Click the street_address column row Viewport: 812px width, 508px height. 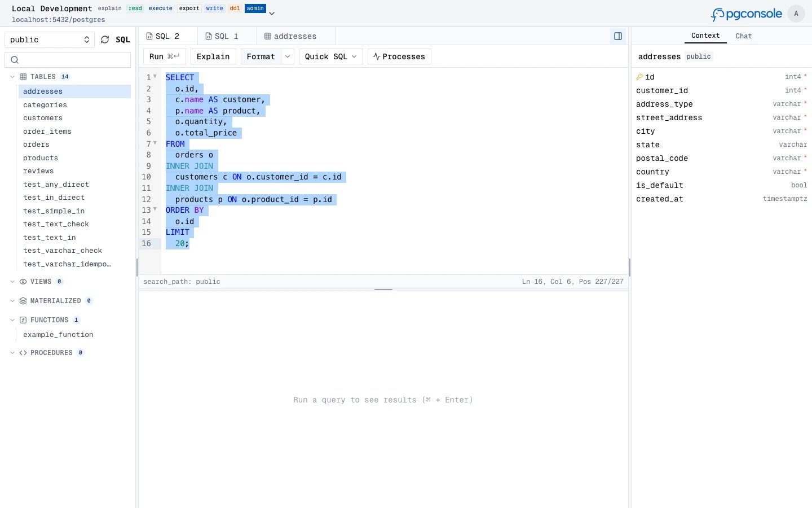(722, 117)
